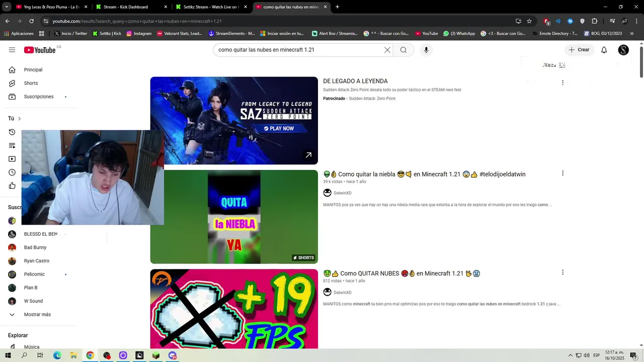Show more bookmarks with double chevron

(x=632, y=33)
